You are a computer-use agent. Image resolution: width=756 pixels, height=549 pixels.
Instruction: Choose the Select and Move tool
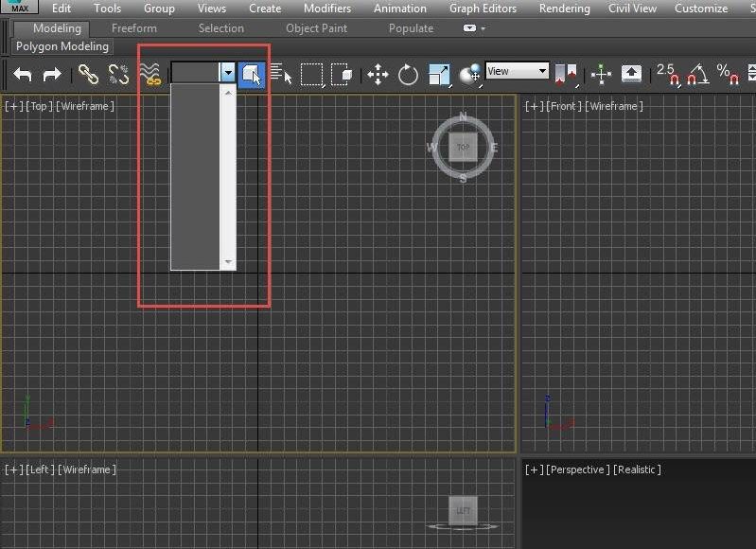click(378, 74)
